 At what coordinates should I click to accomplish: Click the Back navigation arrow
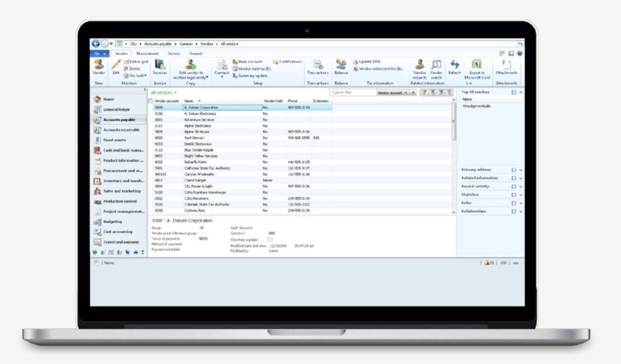click(95, 44)
